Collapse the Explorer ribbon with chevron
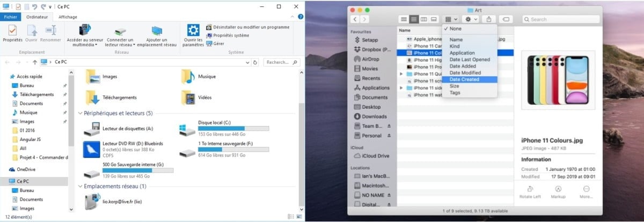Image resolution: width=644 pixels, height=222 pixels. pyautogui.click(x=293, y=17)
